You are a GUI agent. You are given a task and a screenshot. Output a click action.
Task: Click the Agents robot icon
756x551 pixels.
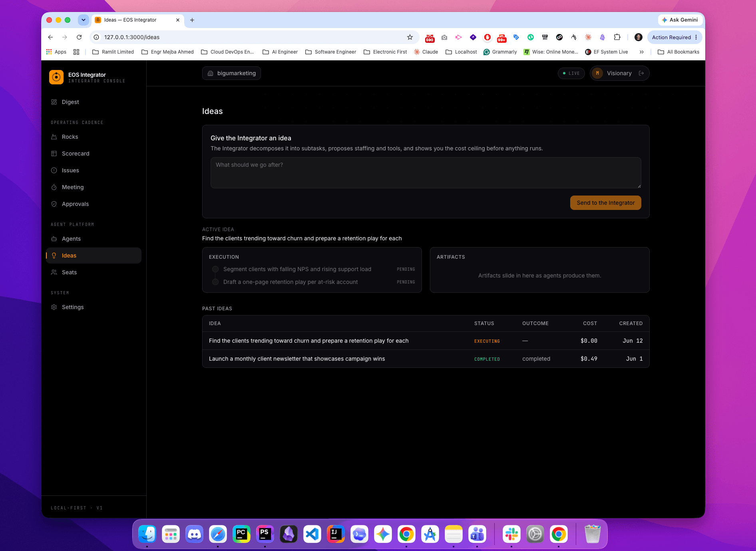[x=54, y=239]
